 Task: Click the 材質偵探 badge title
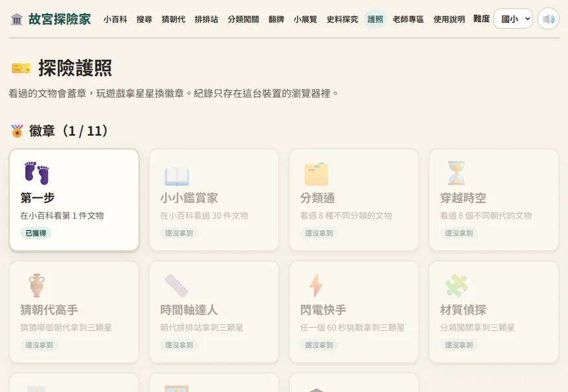(463, 310)
